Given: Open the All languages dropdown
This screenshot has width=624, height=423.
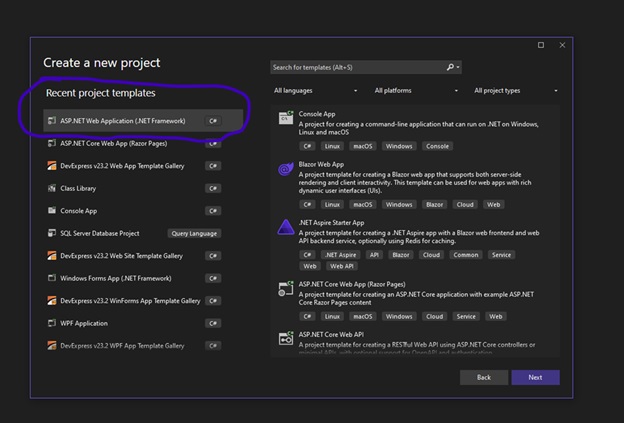Looking at the screenshot, I should pyautogui.click(x=315, y=91).
